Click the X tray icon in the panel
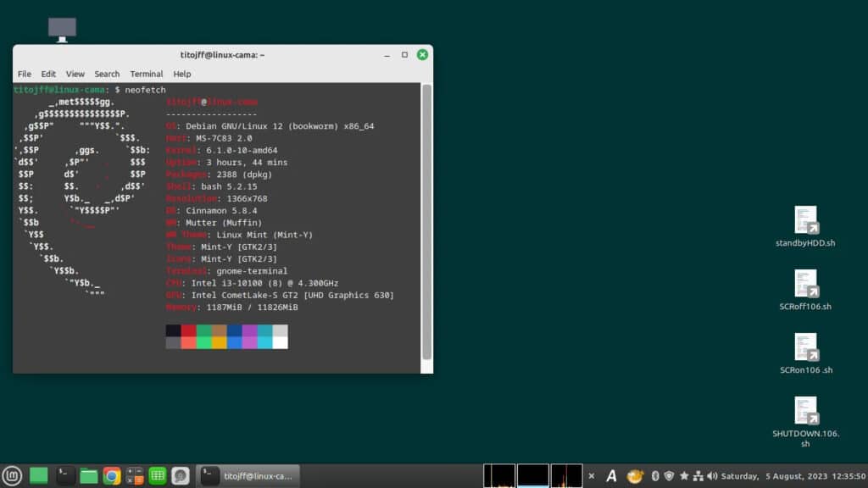The width and height of the screenshot is (868, 488). [x=591, y=476]
